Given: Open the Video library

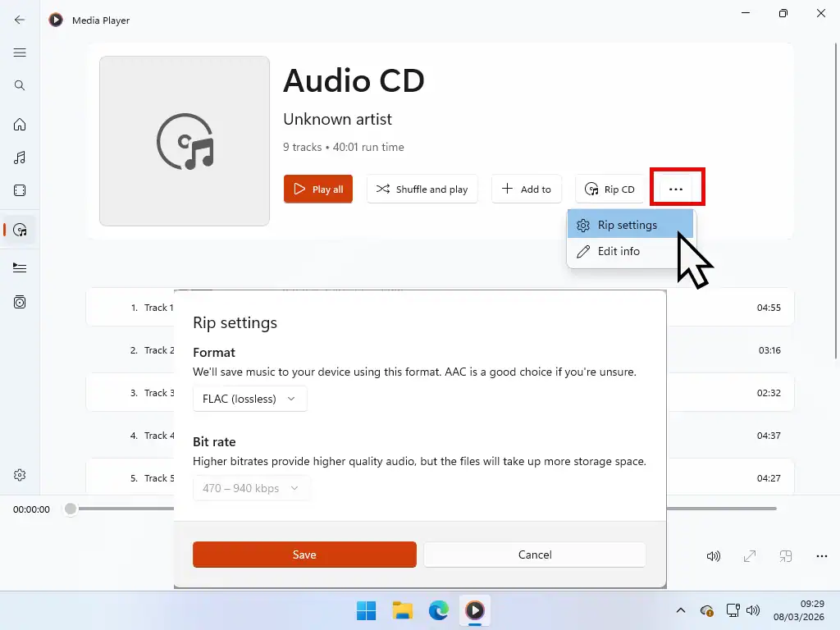Looking at the screenshot, I should (x=21, y=190).
